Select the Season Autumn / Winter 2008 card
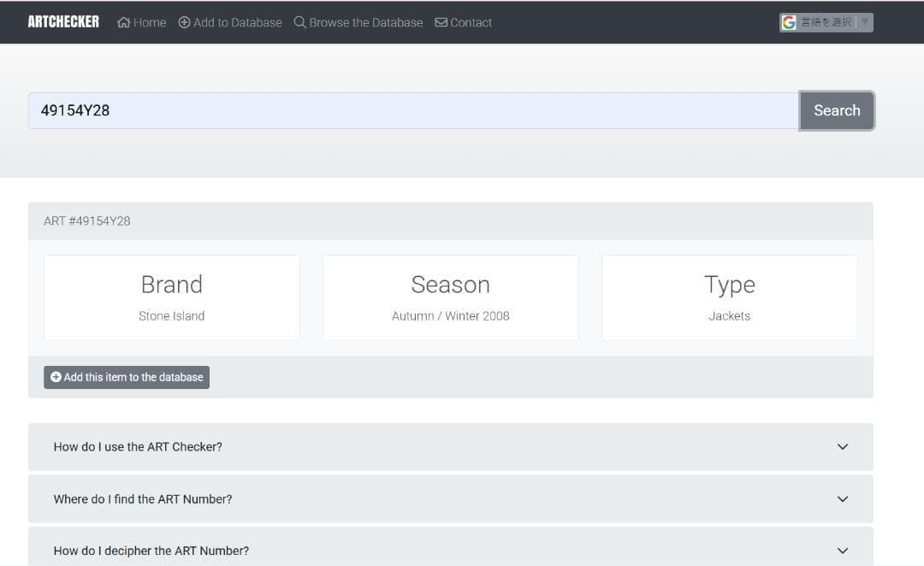Screen dimensions: 924x566 pyautogui.click(x=451, y=298)
